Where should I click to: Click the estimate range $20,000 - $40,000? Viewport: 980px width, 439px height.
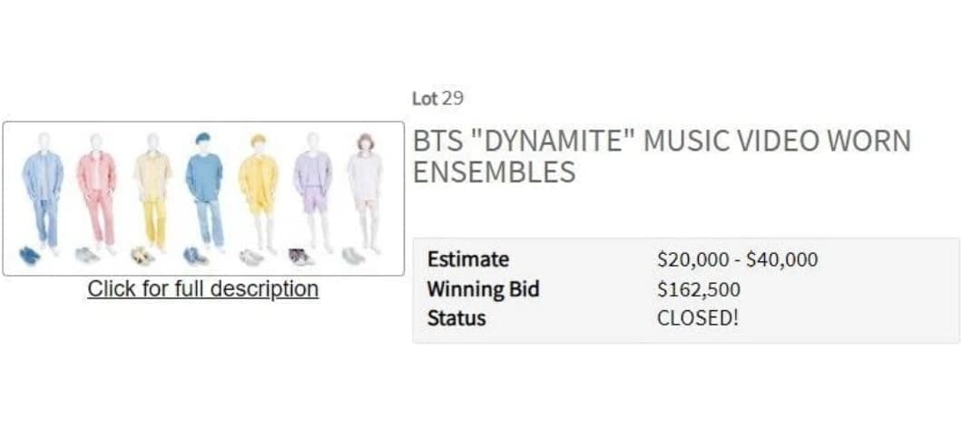click(738, 259)
